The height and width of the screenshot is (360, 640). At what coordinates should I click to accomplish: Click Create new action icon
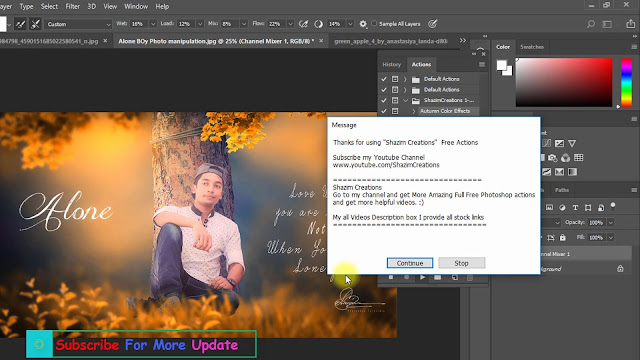[454, 278]
